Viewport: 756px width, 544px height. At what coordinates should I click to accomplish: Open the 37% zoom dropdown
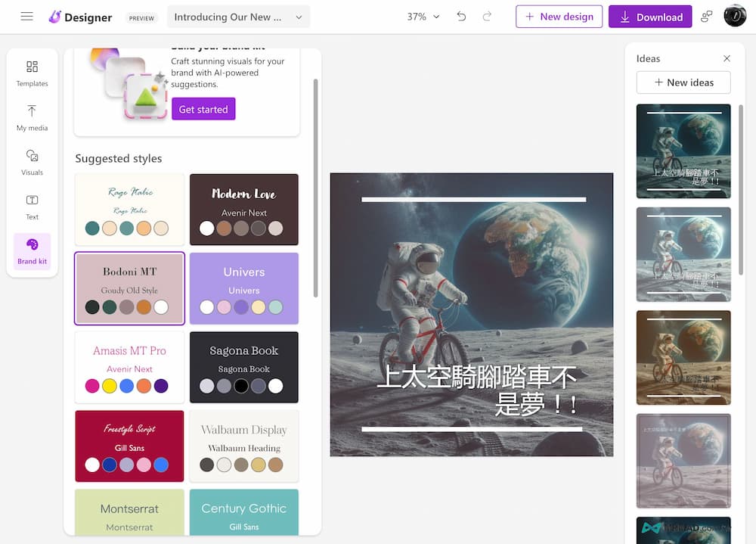pos(423,17)
